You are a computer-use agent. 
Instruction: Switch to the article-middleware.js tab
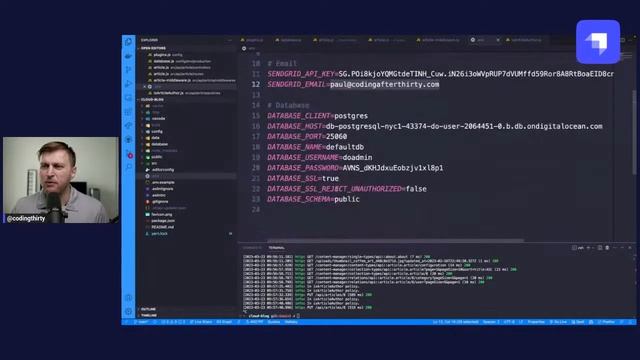coord(438,40)
